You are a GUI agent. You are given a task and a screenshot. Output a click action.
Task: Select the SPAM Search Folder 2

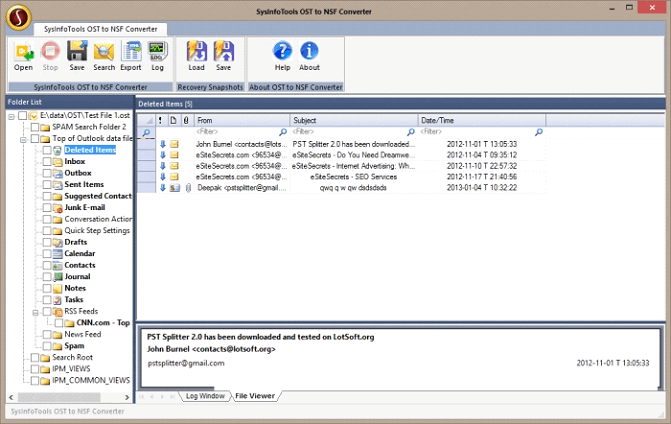pyautogui.click(x=89, y=127)
